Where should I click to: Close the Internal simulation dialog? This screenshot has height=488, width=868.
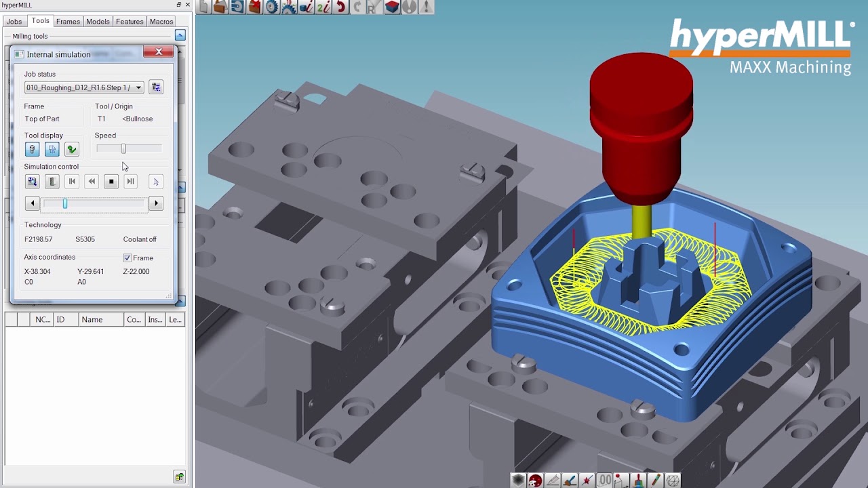point(159,53)
